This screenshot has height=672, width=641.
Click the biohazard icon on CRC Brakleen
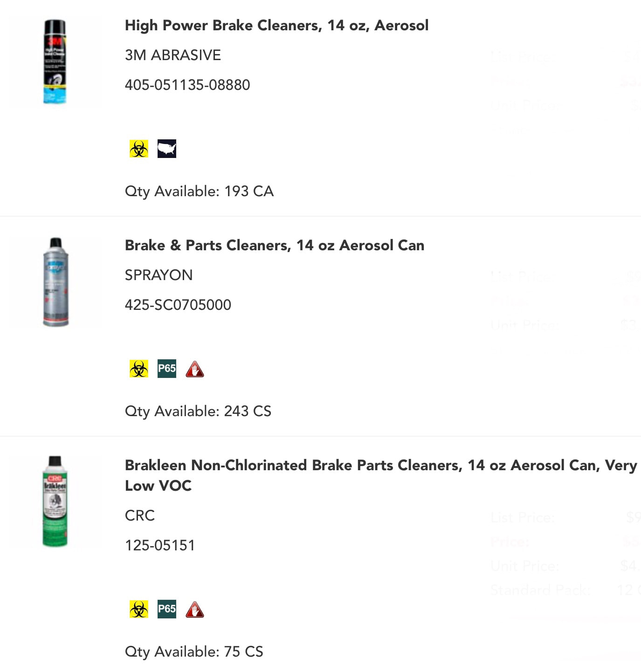(x=139, y=610)
